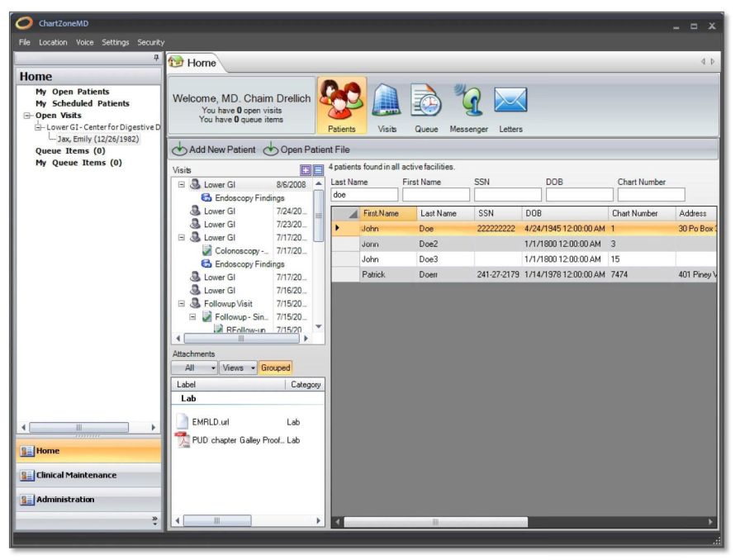Open the PUD chapter PDF attachment
740x560 pixels.
(237, 440)
